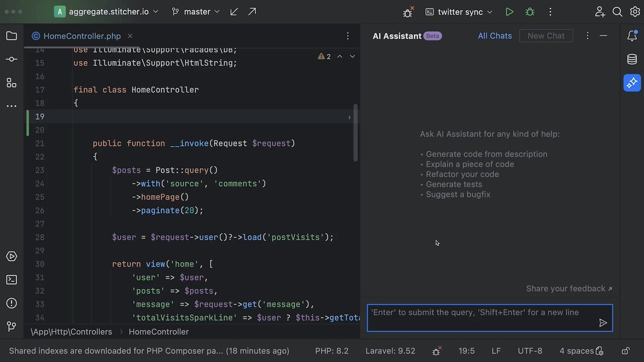Toggle file writable lock in status bar
The image size is (644, 362).
(625, 350)
